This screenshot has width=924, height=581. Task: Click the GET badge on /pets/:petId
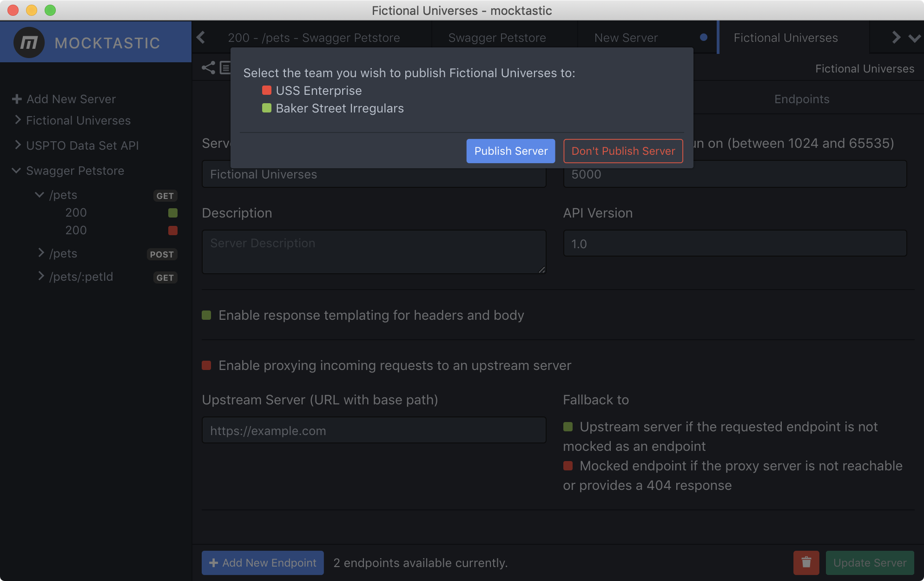[165, 277]
